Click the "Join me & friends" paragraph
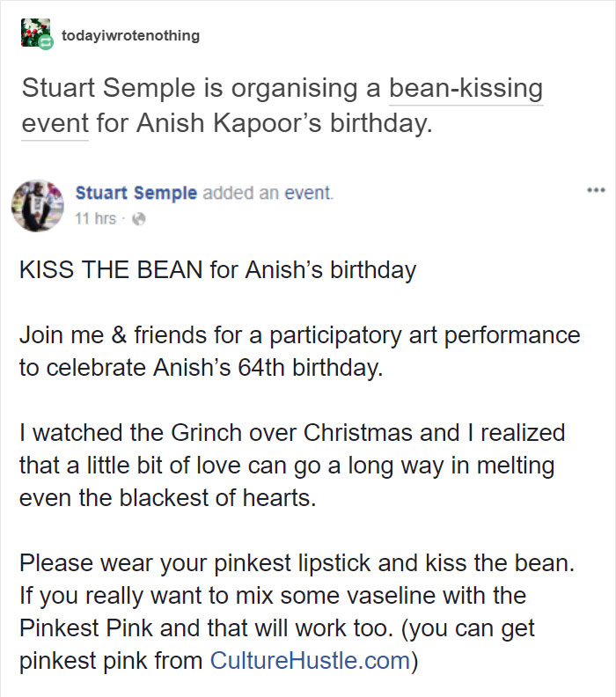 [299, 335]
